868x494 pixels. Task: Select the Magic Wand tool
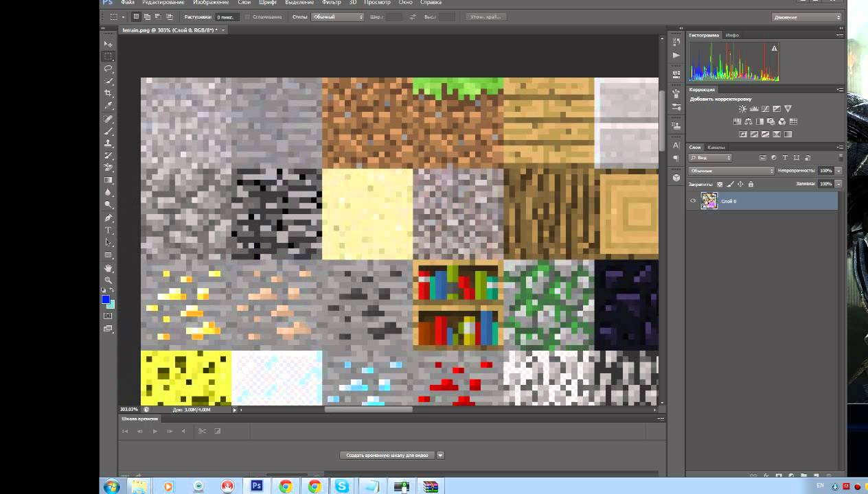pos(108,81)
